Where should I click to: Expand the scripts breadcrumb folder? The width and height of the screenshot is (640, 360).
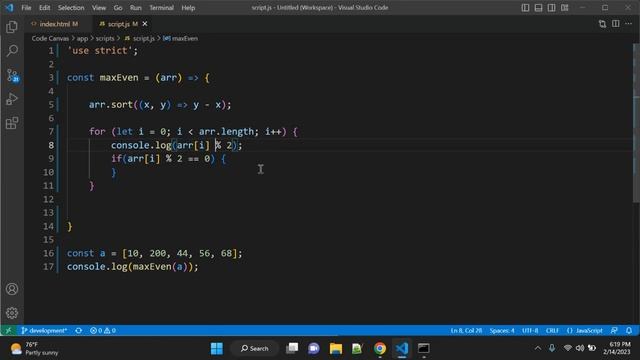coord(105,38)
